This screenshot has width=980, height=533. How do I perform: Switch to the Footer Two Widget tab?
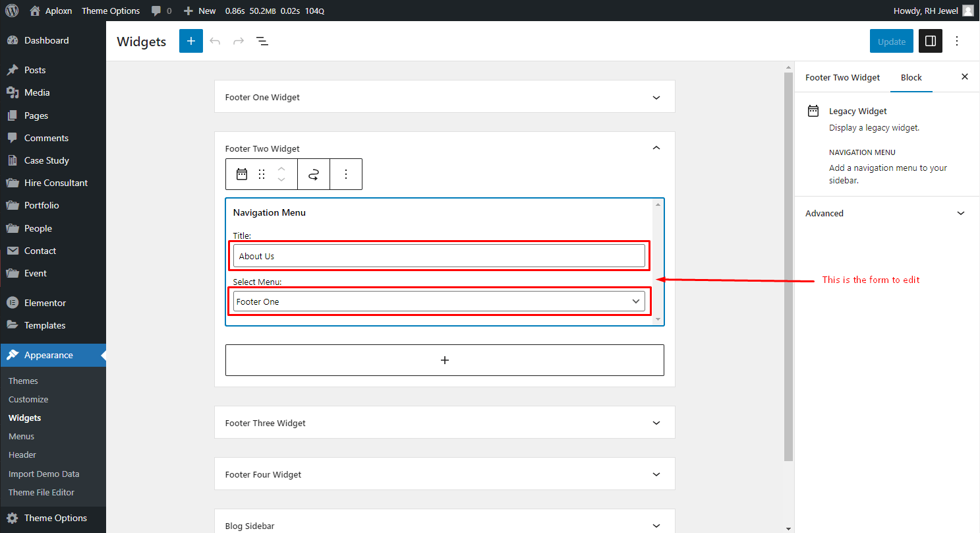(x=842, y=77)
